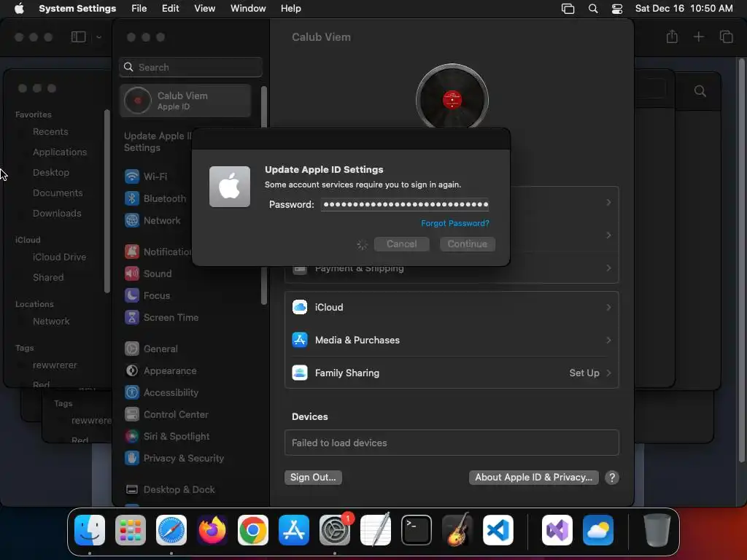747x560 pixels.
Task: Expand the sidebar toggle dropdown arrow
Action: 98,37
